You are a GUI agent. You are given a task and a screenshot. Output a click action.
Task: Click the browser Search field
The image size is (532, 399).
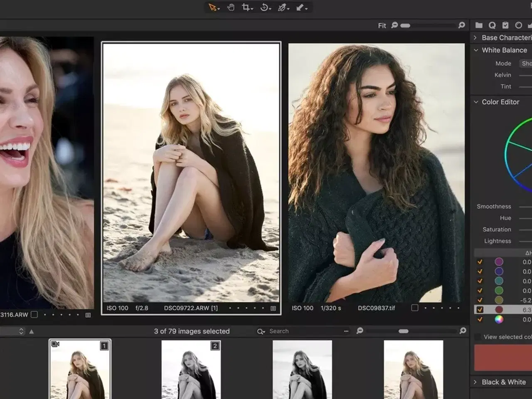305,331
